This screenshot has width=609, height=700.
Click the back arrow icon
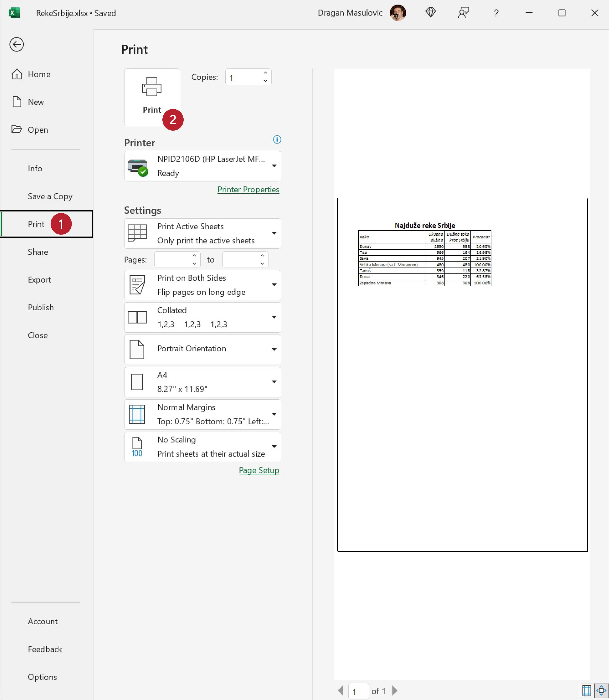tap(16, 45)
